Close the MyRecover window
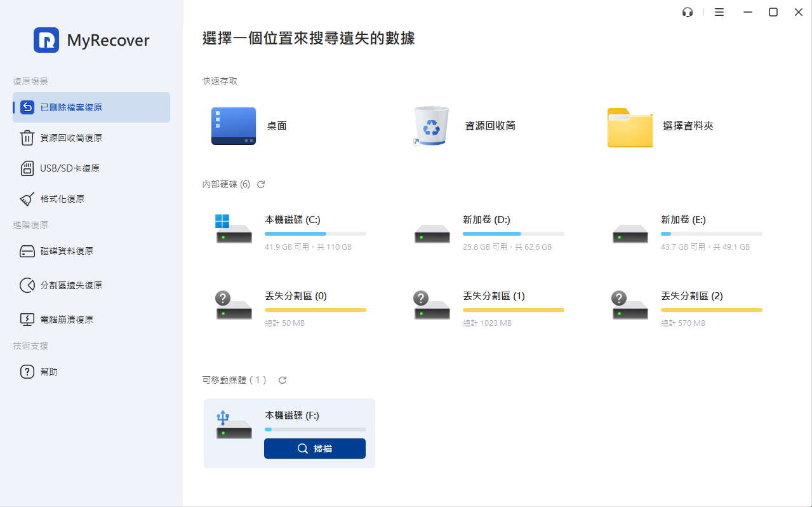This screenshot has width=812, height=507. pyautogui.click(x=799, y=12)
